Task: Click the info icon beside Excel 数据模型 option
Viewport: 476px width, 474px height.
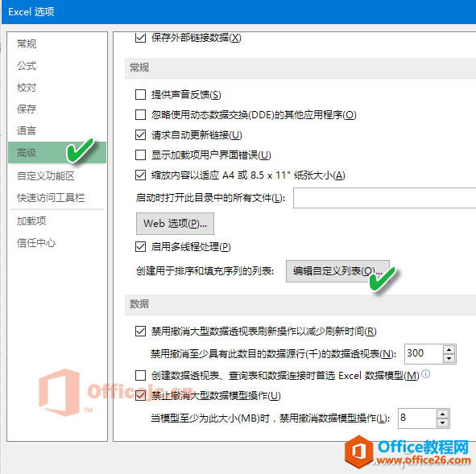Action: coord(426,374)
